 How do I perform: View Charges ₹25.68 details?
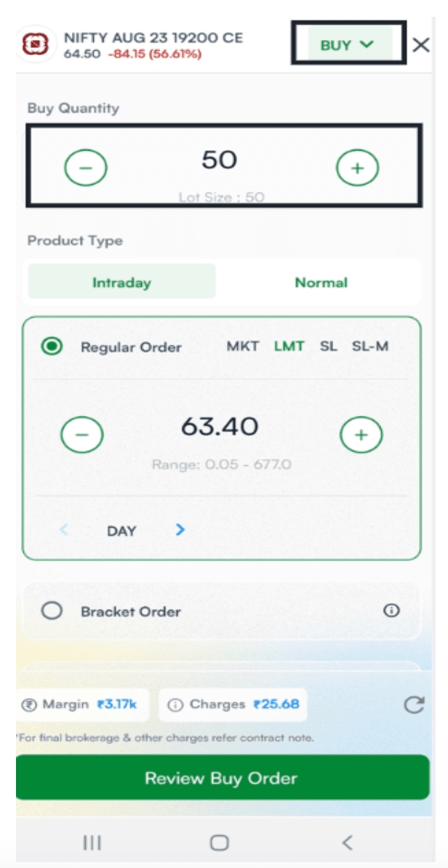pyautogui.click(x=233, y=704)
